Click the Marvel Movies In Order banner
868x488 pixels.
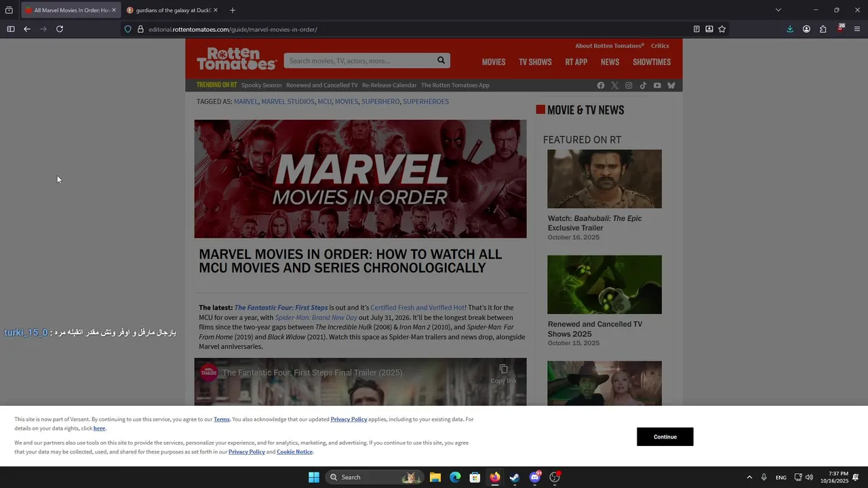coord(360,179)
